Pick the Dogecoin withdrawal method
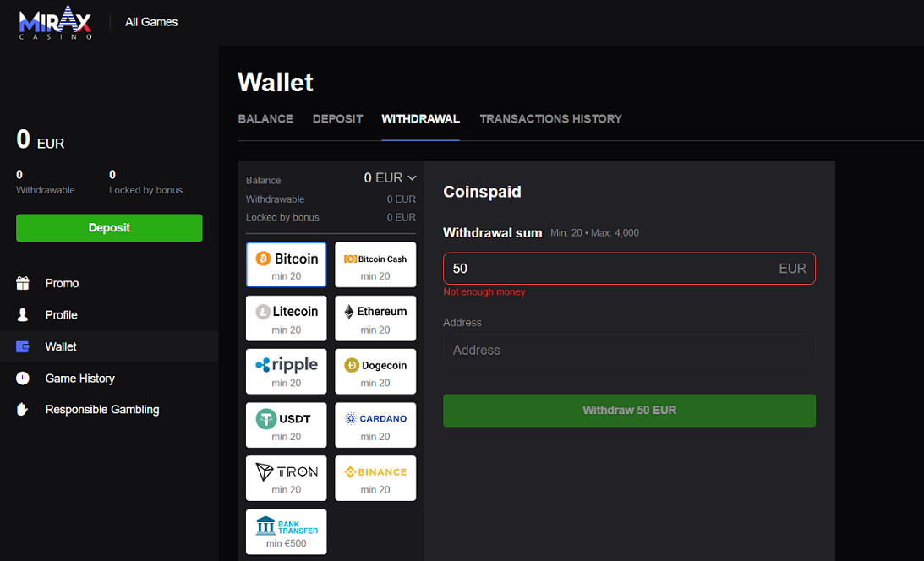Viewport: 924px width, 561px height. 375,372
